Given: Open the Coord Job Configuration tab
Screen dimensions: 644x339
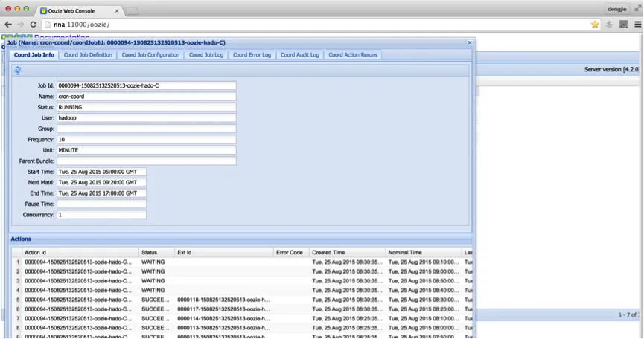Looking at the screenshot, I should 150,55.
